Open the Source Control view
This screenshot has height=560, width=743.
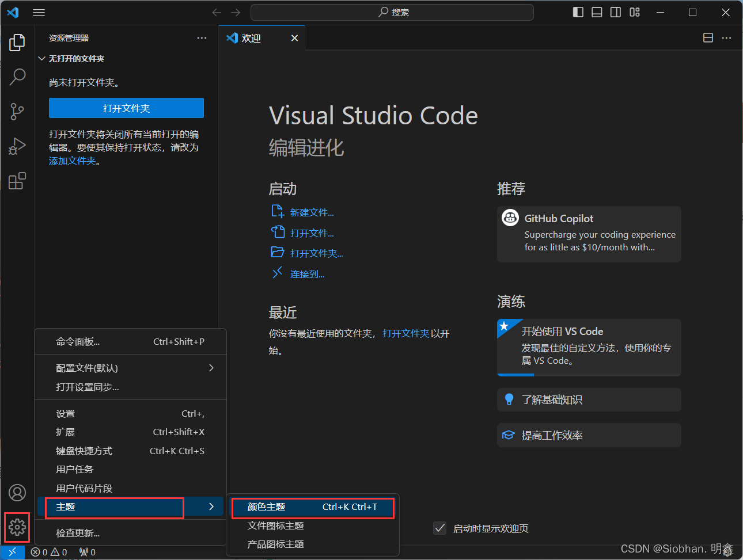[17, 112]
